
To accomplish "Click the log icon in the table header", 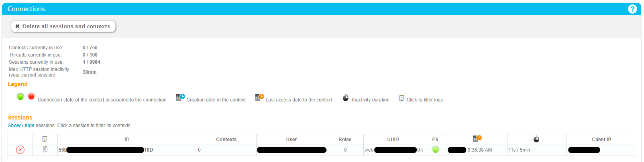I will [x=45, y=139].
